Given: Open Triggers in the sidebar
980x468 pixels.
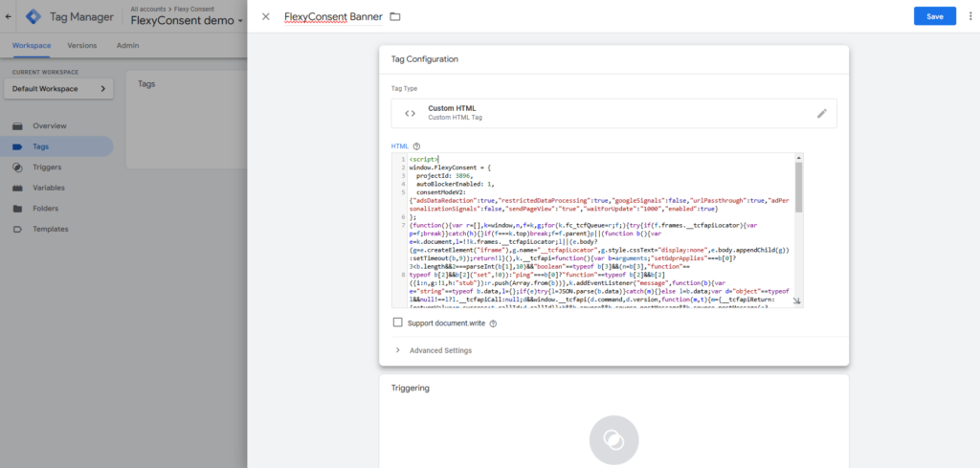Looking at the screenshot, I should pyautogui.click(x=47, y=167).
